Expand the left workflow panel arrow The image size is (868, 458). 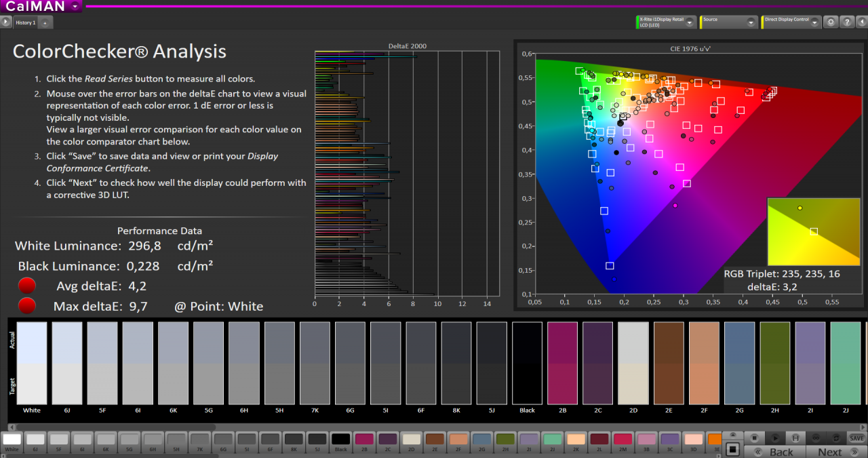point(5,22)
